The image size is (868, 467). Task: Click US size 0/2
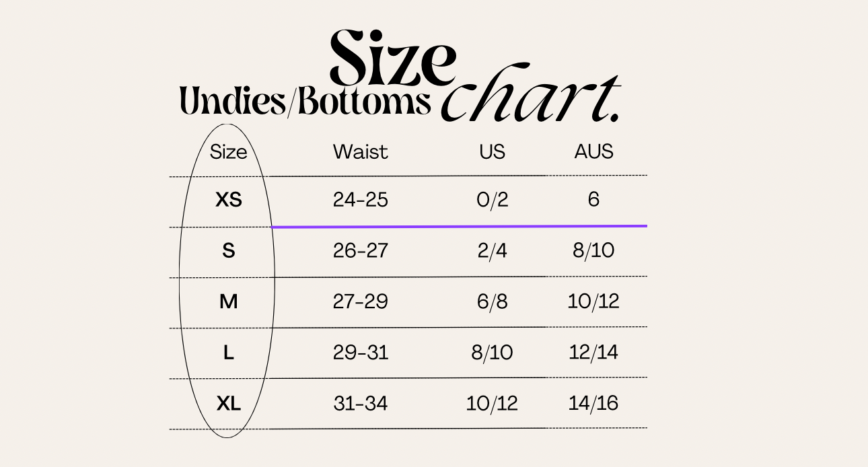coord(492,200)
